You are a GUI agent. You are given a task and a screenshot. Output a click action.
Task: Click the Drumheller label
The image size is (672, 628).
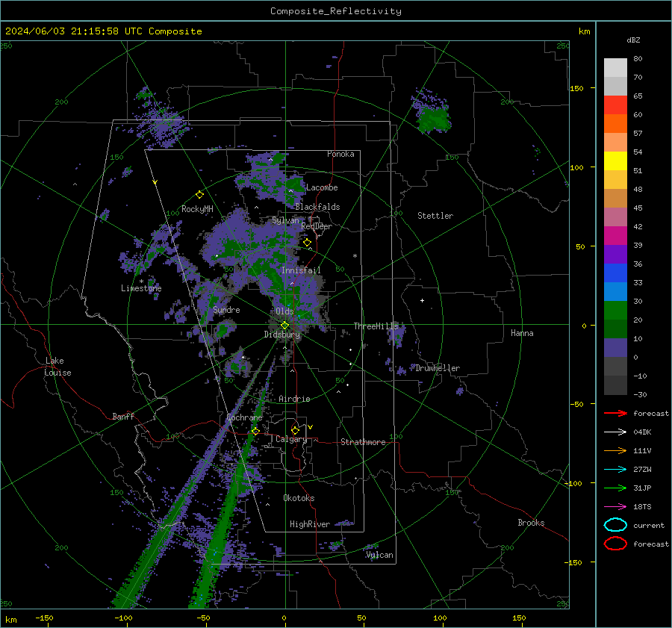(438, 368)
